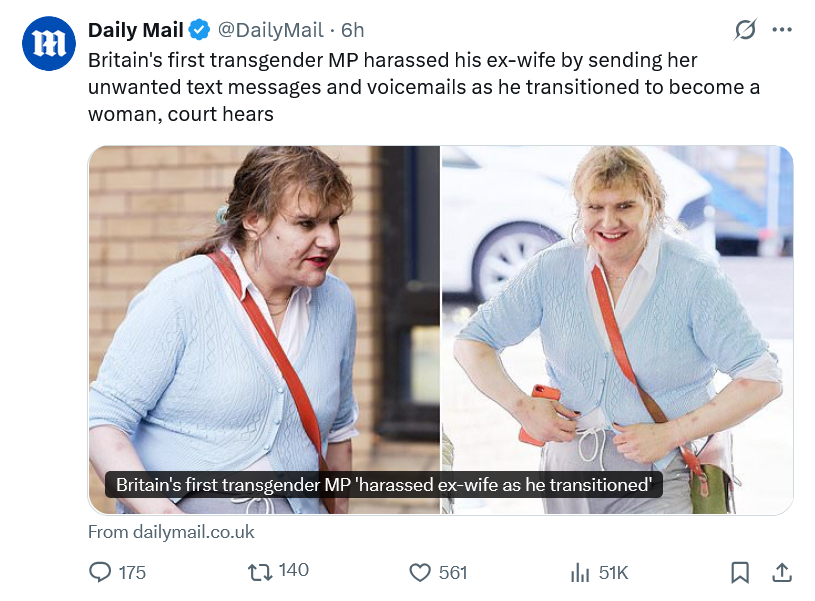Open the right article preview photo
This screenshot has height=601, width=815.
[x=617, y=330]
